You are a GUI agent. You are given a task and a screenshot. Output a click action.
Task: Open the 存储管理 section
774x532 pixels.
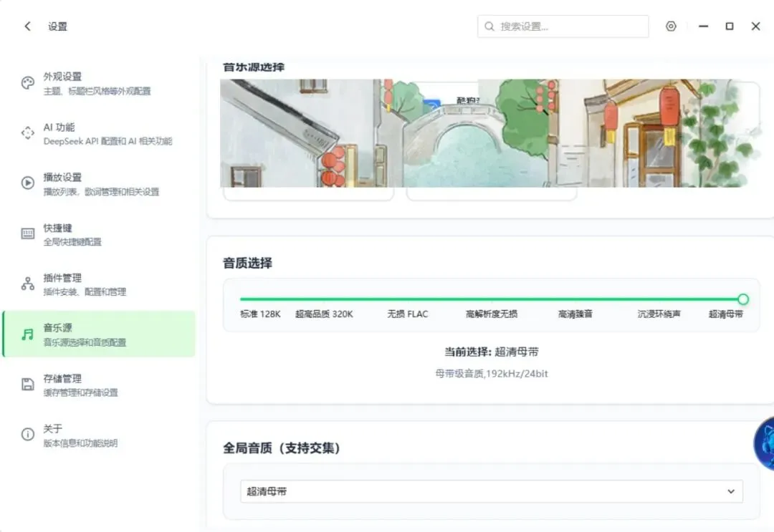click(99, 385)
